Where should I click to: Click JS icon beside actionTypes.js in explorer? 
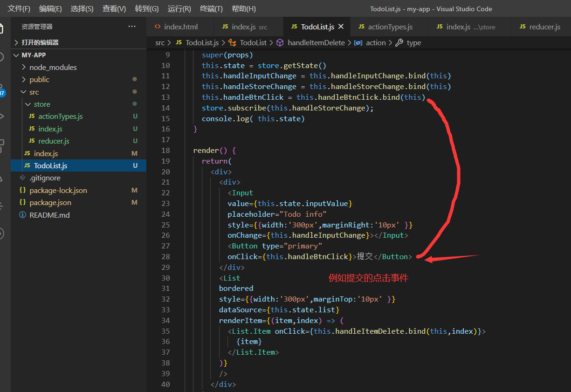point(32,117)
